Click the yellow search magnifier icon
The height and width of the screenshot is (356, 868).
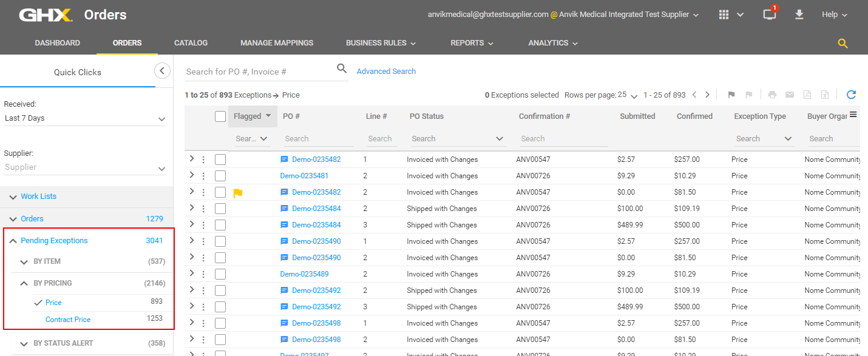pos(843,43)
